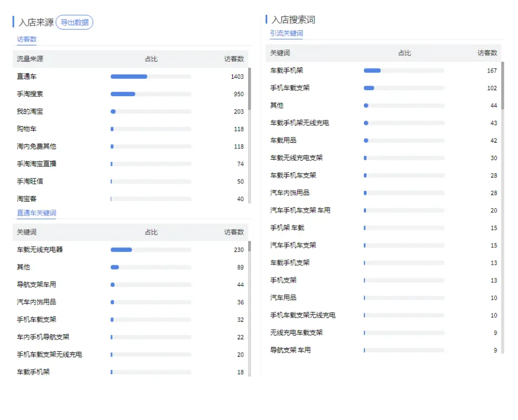This screenshot has width=518, height=420.
Task: Click the 导航支架车用 keyword row
Action: pyautogui.click(x=36, y=285)
